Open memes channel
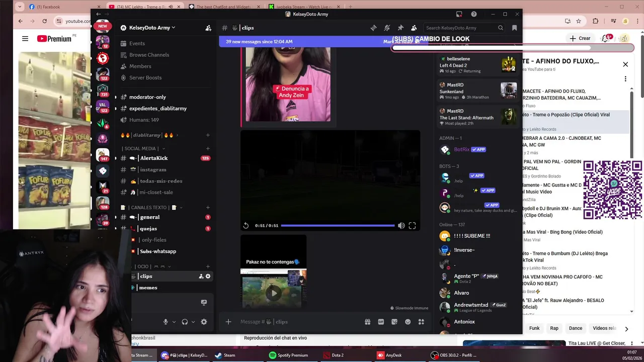The width and height of the screenshot is (644, 362). [148, 288]
